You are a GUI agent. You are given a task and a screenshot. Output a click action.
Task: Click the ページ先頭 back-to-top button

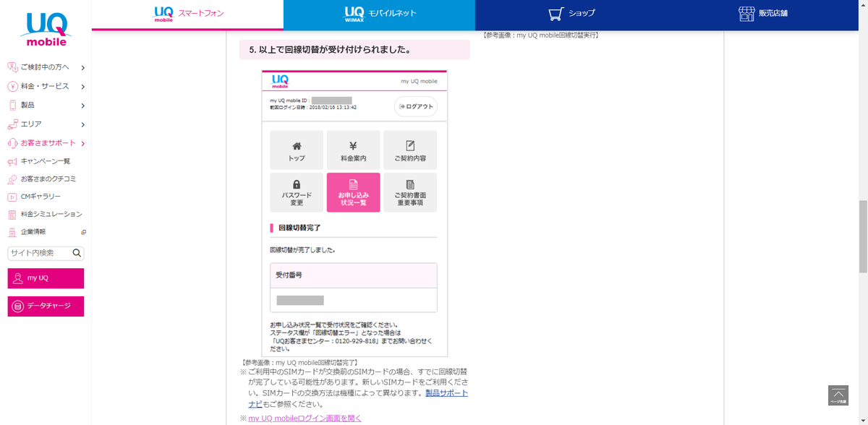pyautogui.click(x=838, y=395)
